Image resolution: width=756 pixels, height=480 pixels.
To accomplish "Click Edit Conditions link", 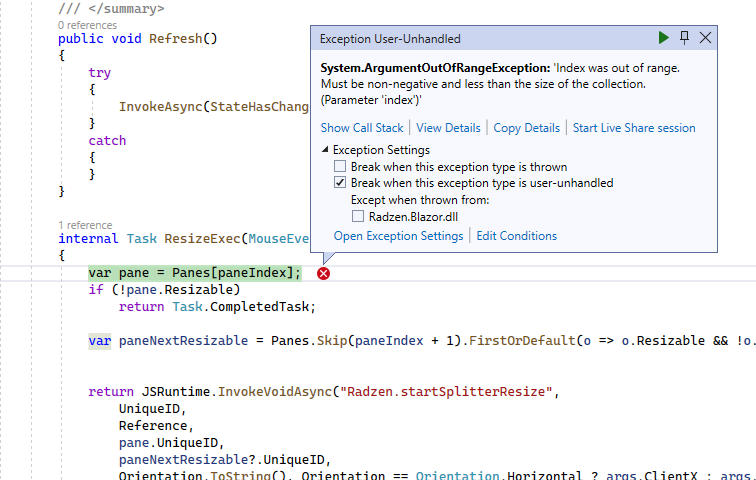I will pyautogui.click(x=516, y=236).
